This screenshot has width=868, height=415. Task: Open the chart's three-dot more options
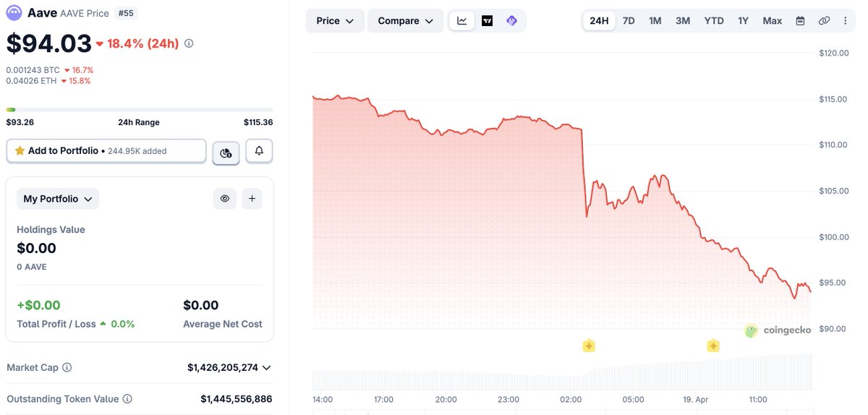(x=845, y=21)
